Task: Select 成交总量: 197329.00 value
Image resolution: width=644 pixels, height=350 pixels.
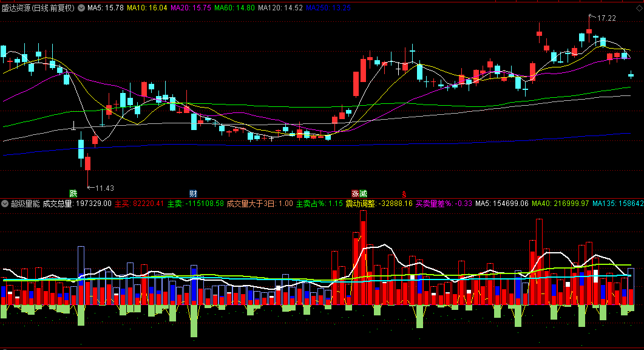Action: coord(77,204)
